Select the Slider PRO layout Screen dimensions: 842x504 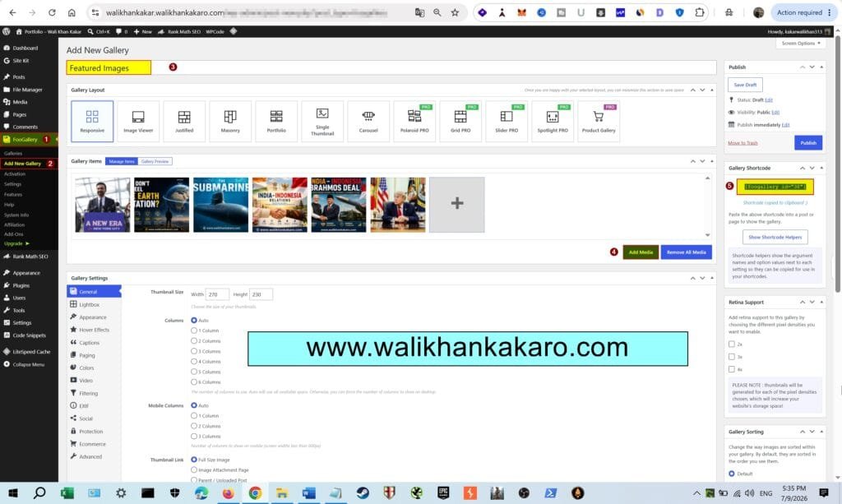507,122
